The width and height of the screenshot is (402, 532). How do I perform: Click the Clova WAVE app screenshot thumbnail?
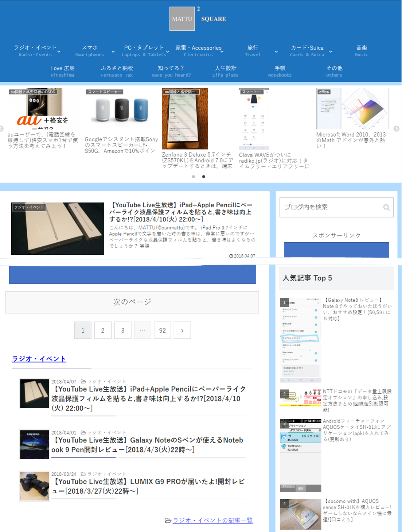tap(254, 119)
